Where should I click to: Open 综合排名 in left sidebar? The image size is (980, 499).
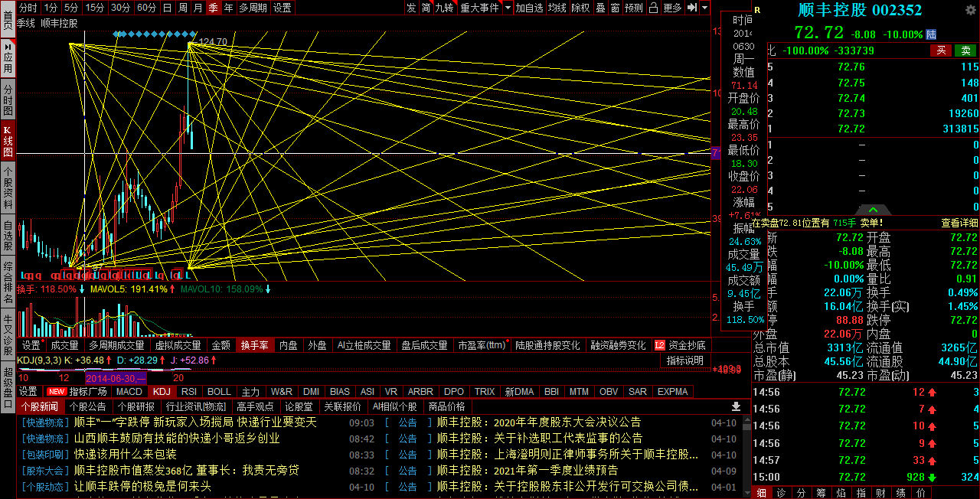(x=8, y=283)
